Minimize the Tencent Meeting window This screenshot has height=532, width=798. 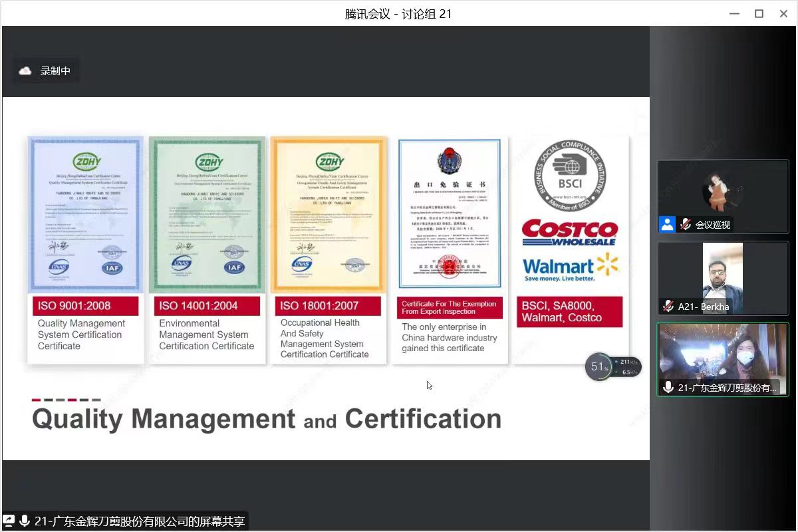tap(733, 13)
